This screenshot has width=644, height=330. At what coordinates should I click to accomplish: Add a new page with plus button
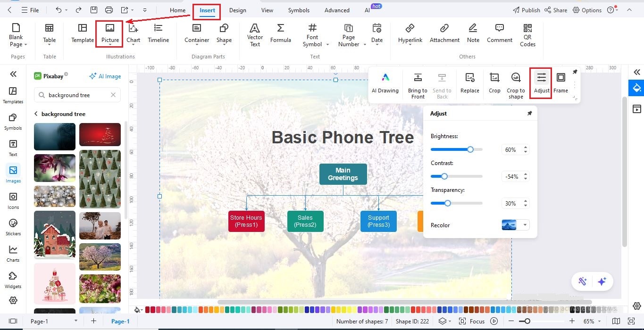(x=93, y=321)
